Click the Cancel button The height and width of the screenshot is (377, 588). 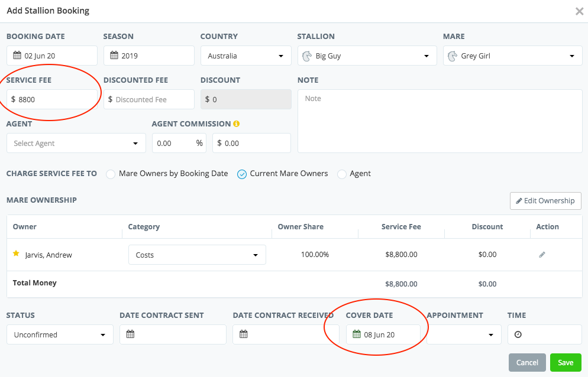(526, 362)
